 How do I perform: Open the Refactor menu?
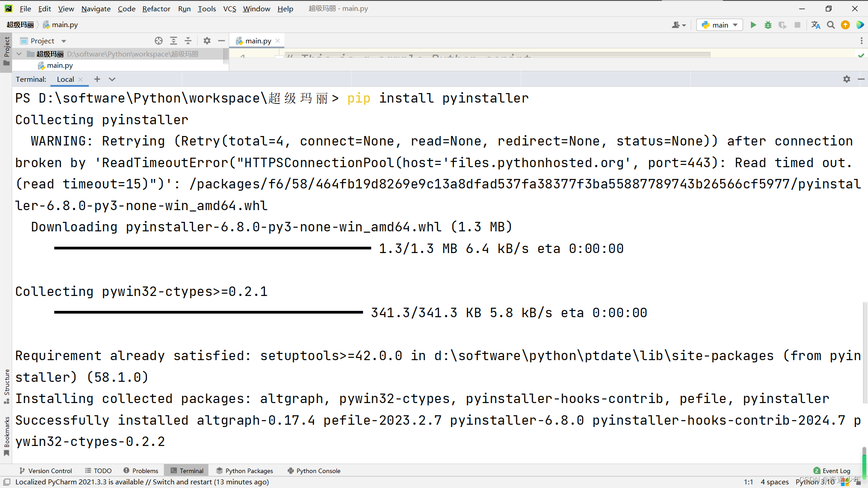pos(156,9)
